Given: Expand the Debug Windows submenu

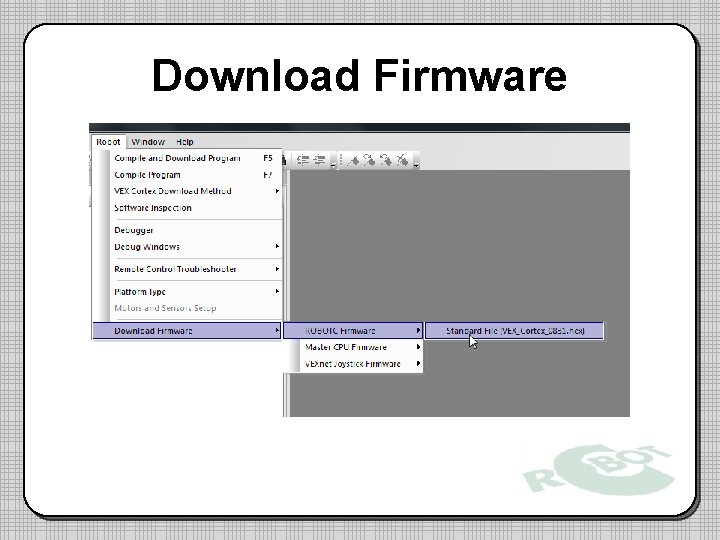Looking at the screenshot, I should click(x=187, y=247).
